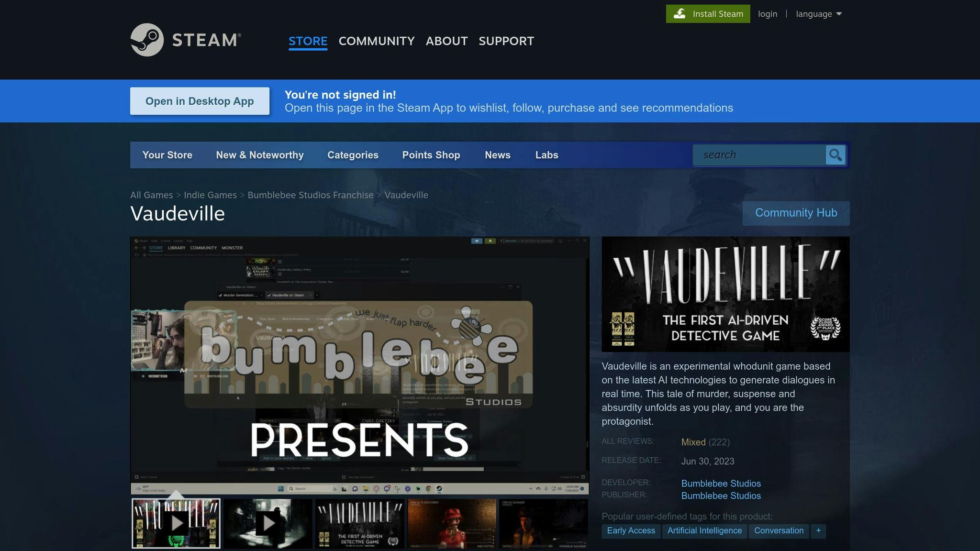The width and height of the screenshot is (980, 551).
Task: Click the magnifying glass search icon
Action: click(x=835, y=155)
